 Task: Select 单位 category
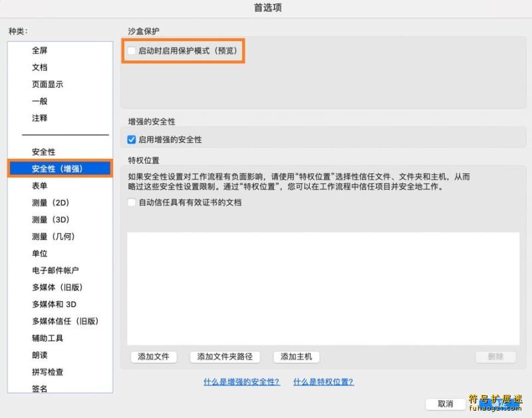[x=40, y=254]
